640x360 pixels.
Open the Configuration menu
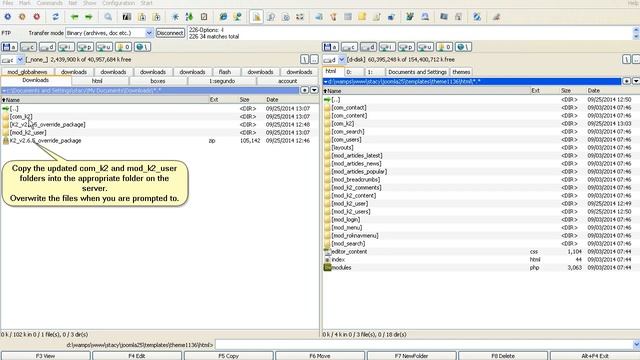click(x=118, y=3)
